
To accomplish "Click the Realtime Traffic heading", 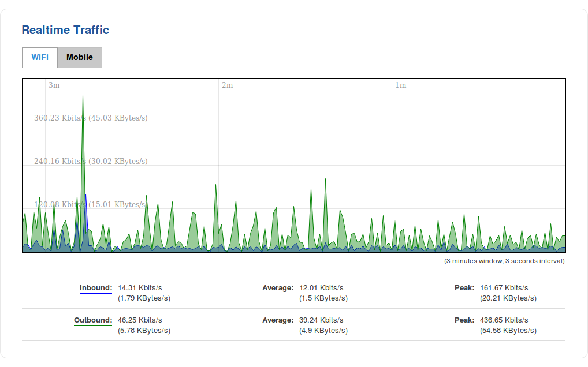I will point(65,30).
